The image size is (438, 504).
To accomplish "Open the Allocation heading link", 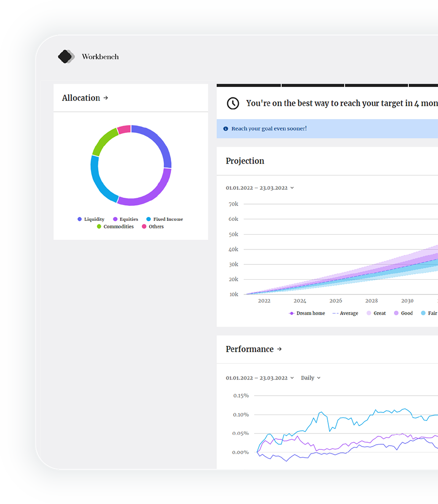I will click(x=81, y=98).
